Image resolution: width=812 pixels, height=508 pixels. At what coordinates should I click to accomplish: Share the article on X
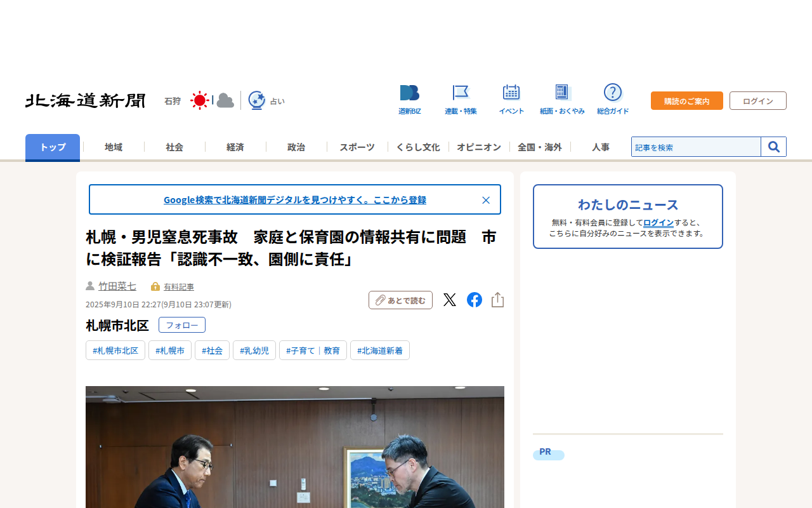pyautogui.click(x=450, y=300)
